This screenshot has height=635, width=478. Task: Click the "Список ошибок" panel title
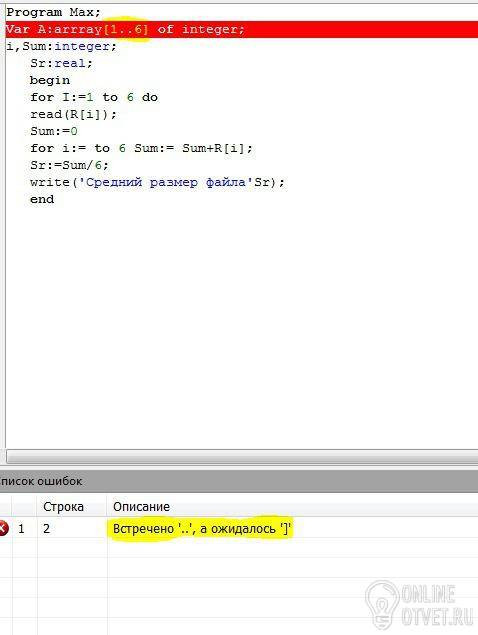tap(41, 481)
